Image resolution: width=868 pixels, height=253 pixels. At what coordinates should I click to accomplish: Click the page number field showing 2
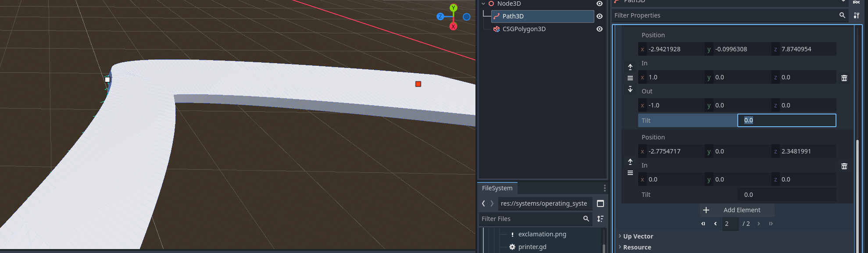point(730,224)
